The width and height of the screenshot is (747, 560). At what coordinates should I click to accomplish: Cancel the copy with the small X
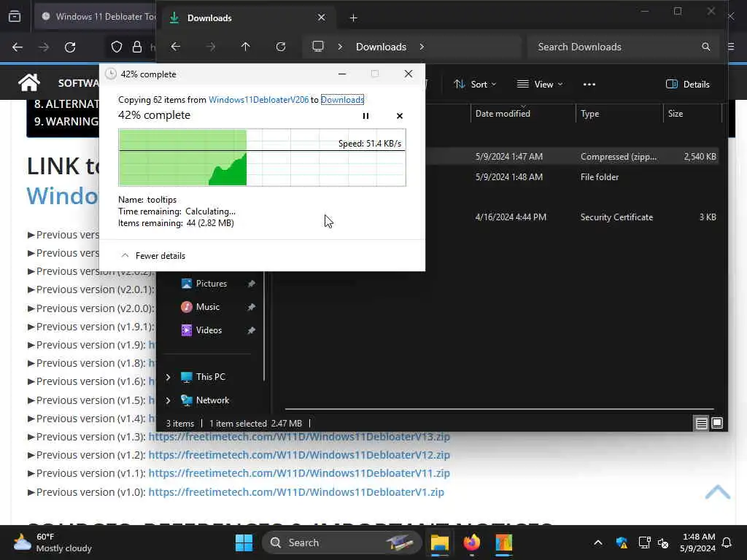[400, 116]
